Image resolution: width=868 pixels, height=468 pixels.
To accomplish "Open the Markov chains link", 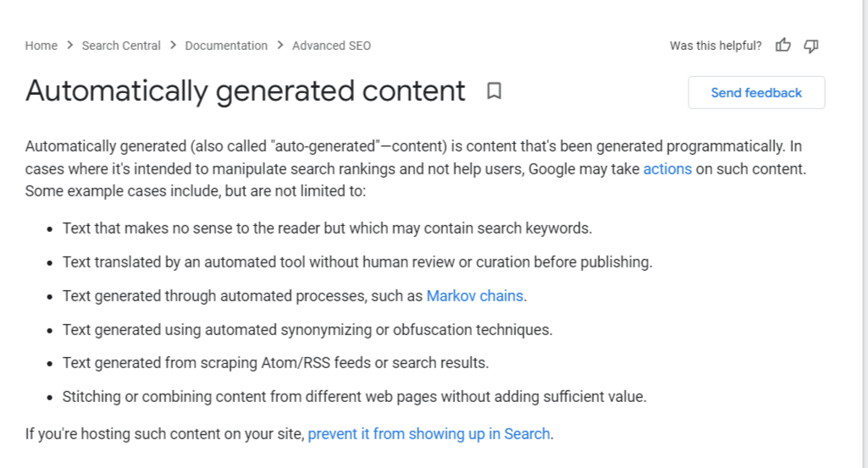I will click(474, 296).
